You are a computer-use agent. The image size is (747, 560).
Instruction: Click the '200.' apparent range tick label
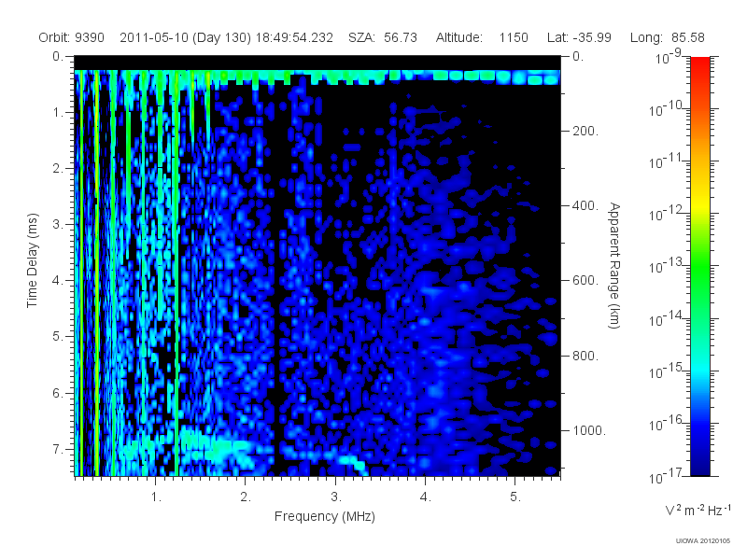pyautogui.click(x=585, y=131)
